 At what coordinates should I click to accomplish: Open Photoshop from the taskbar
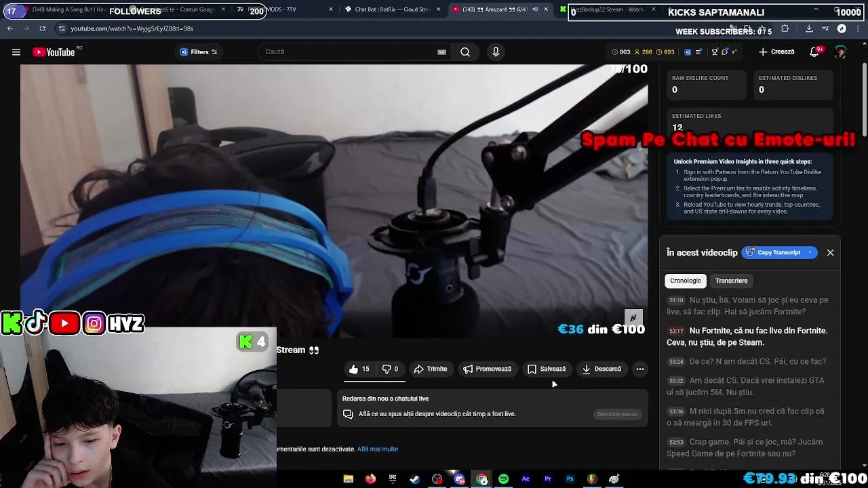(x=570, y=479)
